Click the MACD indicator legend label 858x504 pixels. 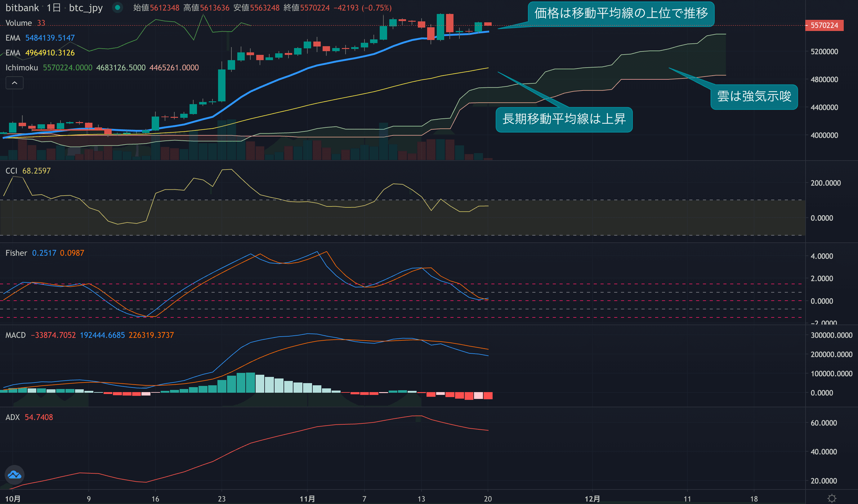pyautogui.click(x=15, y=335)
